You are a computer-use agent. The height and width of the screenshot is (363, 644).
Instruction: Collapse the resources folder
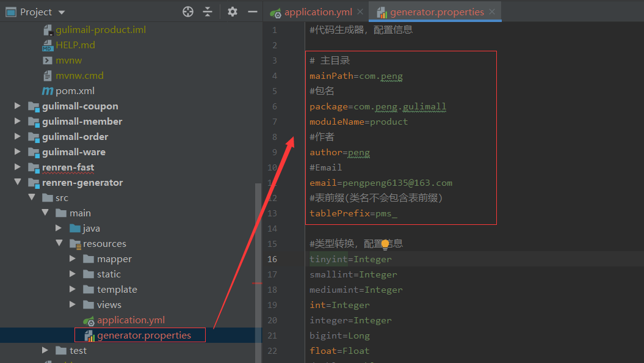59,243
